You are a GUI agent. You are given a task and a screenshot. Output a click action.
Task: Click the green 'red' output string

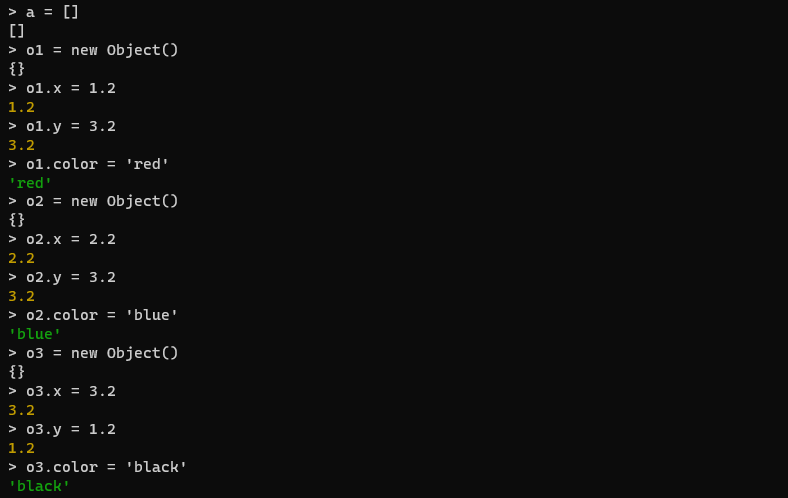[30, 183]
